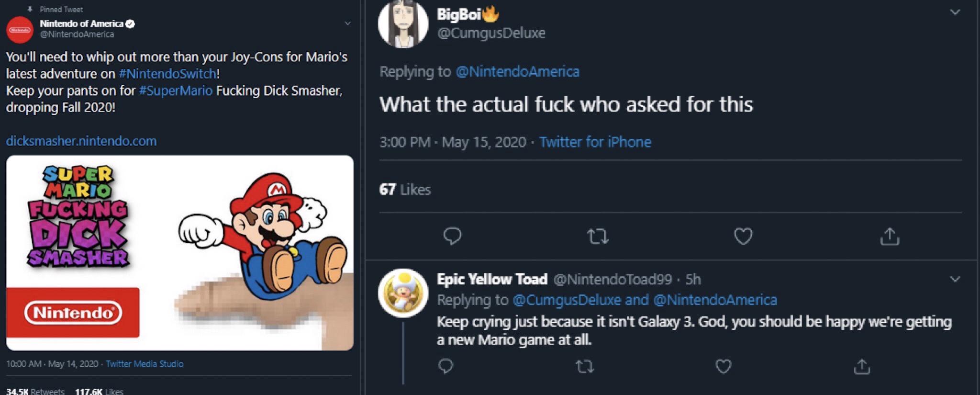Click the share icon on BigBoi's tweet
The image size is (980, 395).
[889, 236]
